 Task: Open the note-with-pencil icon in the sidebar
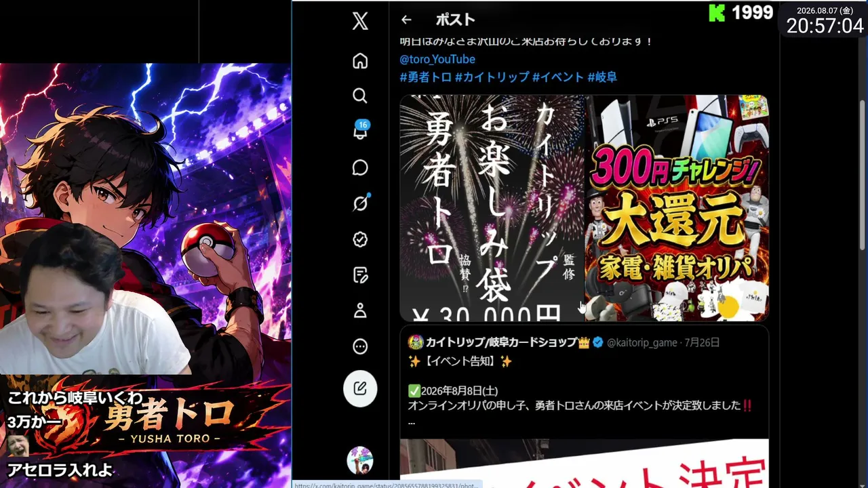click(360, 275)
